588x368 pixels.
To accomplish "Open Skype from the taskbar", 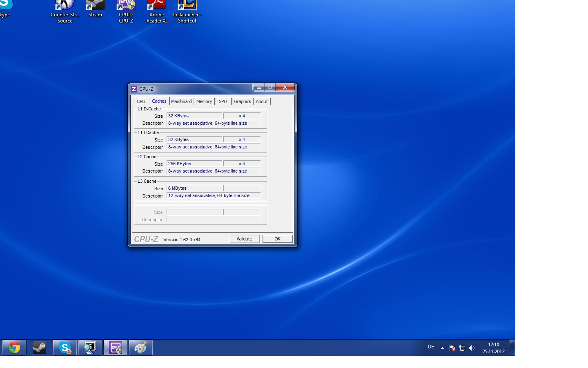I will tap(65, 348).
